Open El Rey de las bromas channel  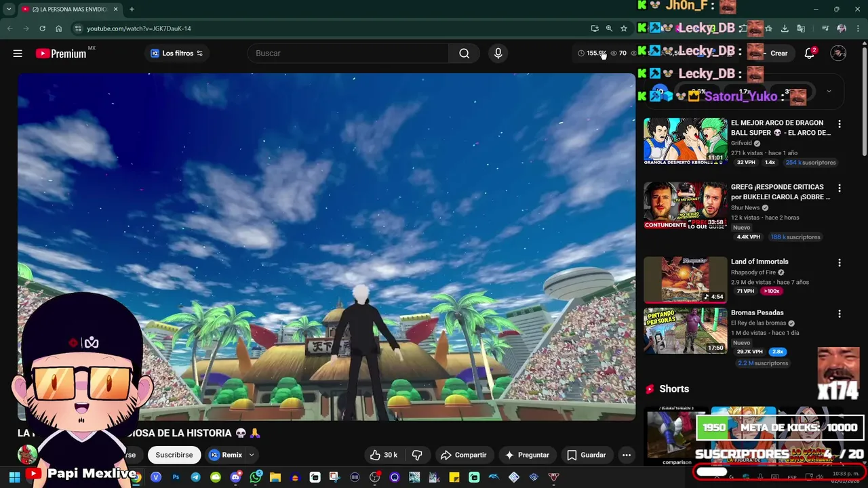coord(758,323)
